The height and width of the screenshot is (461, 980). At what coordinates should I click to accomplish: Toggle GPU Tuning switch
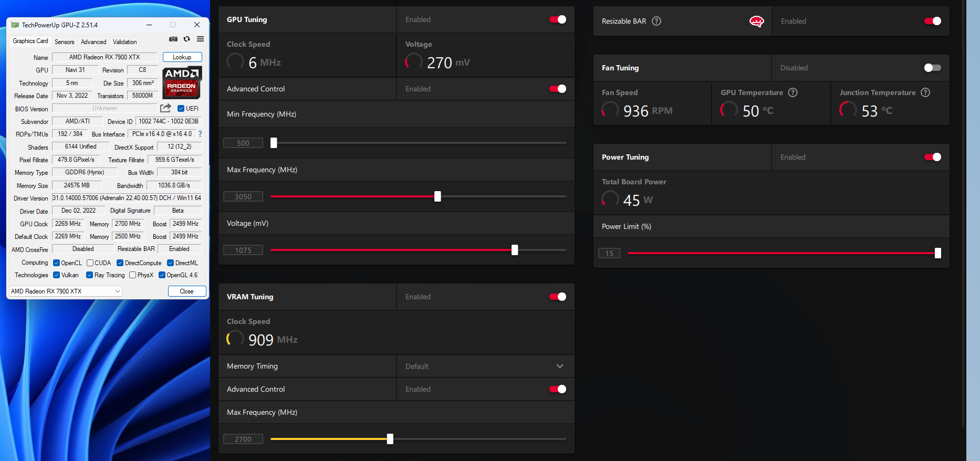pos(558,19)
